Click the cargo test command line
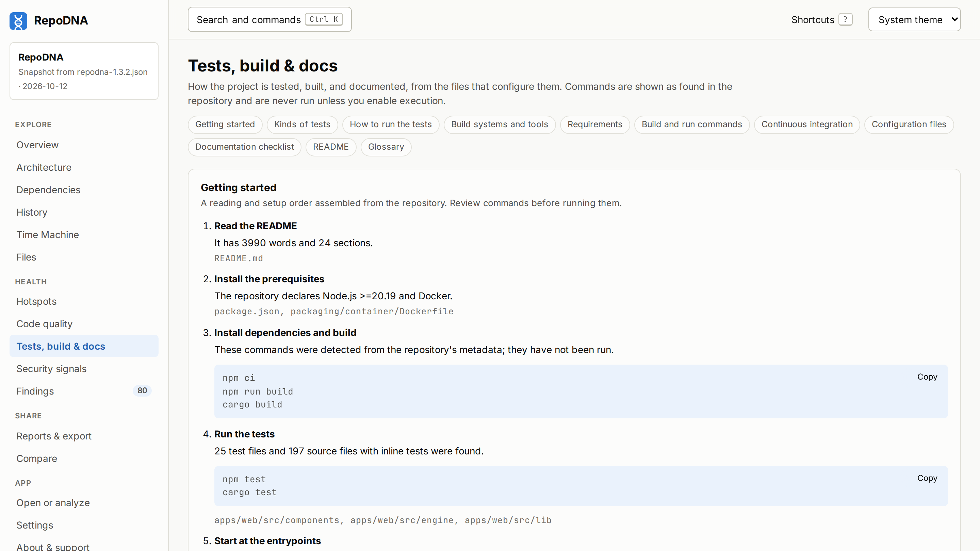This screenshot has width=980, height=551. click(x=249, y=492)
